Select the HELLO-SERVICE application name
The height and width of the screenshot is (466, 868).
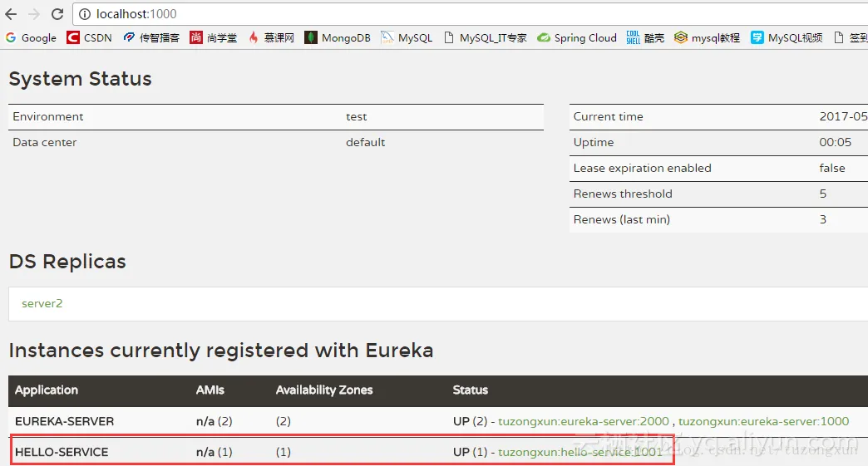point(62,452)
